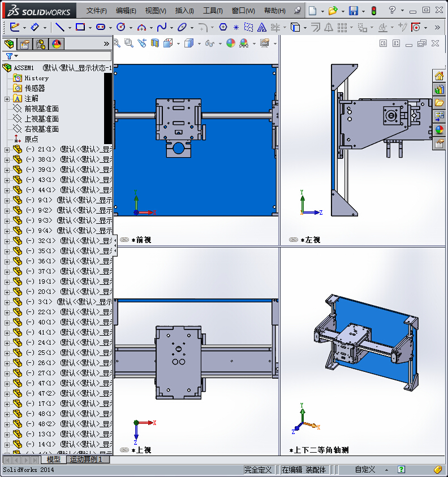
Task: Open the DisplayManager tab
Action: coord(57,44)
